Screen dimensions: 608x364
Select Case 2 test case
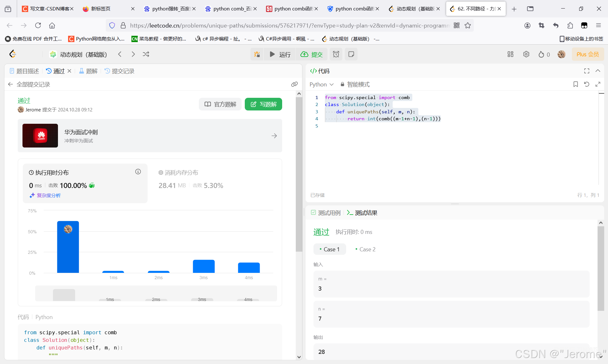(365, 249)
